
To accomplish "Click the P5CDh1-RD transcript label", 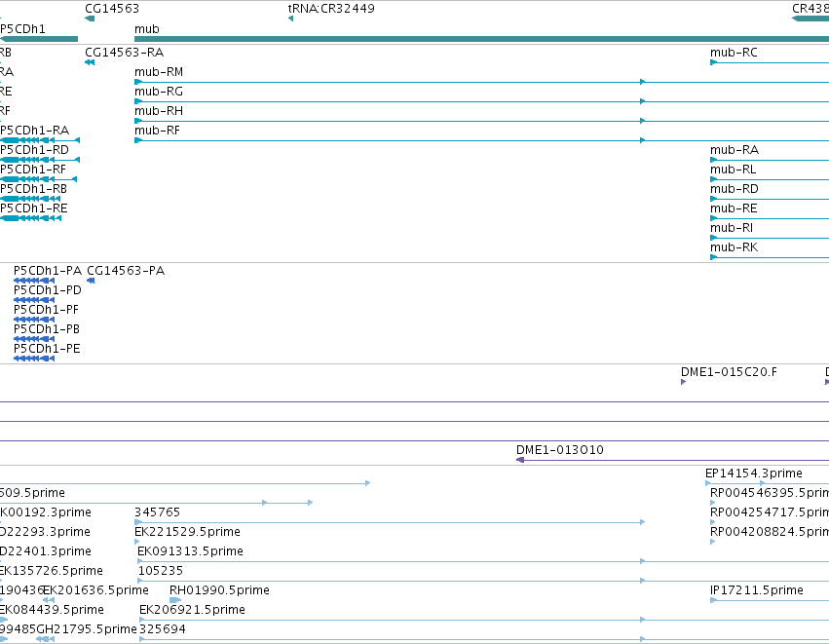I will click(x=35, y=150).
